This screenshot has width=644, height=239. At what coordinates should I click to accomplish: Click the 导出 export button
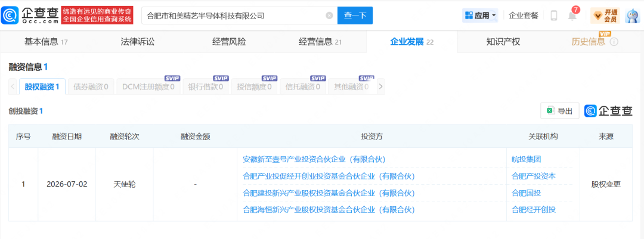pyautogui.click(x=560, y=110)
